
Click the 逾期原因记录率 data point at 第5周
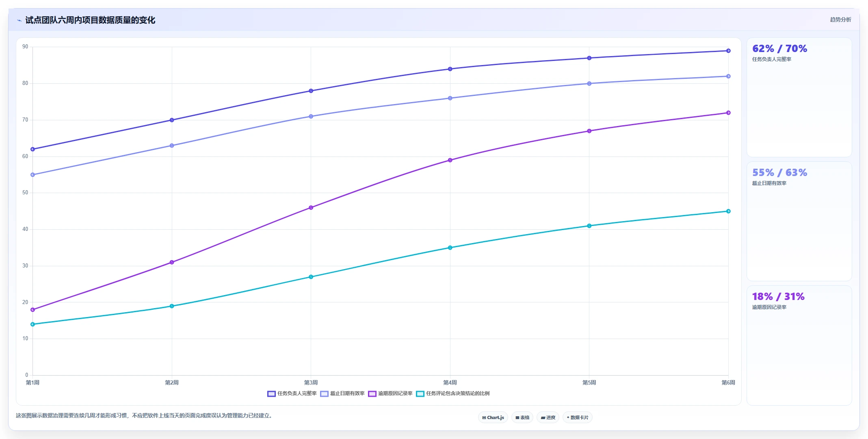click(589, 131)
